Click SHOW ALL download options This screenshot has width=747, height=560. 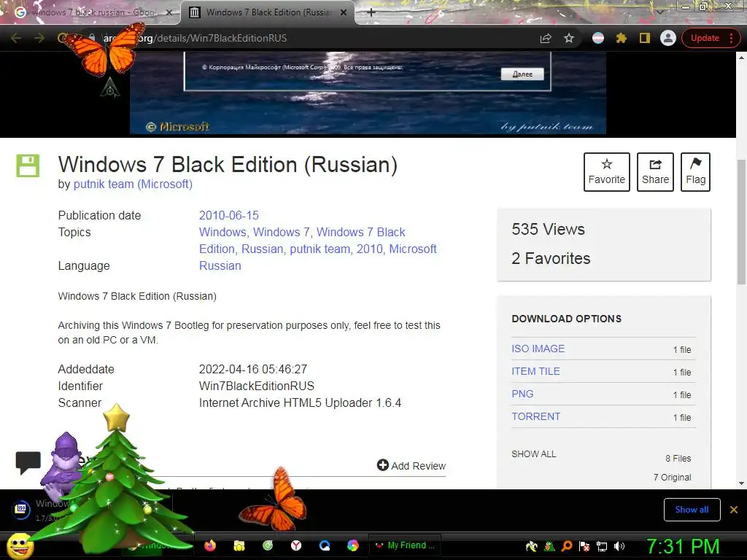(x=533, y=454)
